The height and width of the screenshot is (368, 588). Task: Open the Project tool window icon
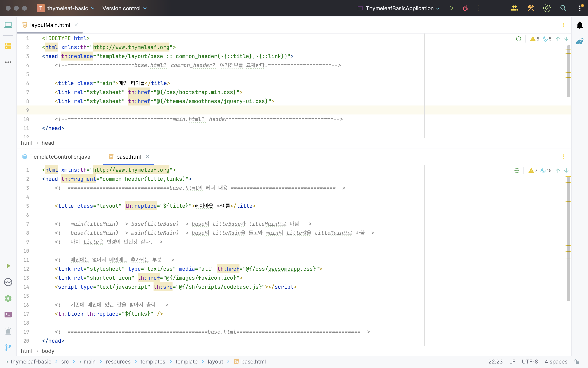coord(8,25)
